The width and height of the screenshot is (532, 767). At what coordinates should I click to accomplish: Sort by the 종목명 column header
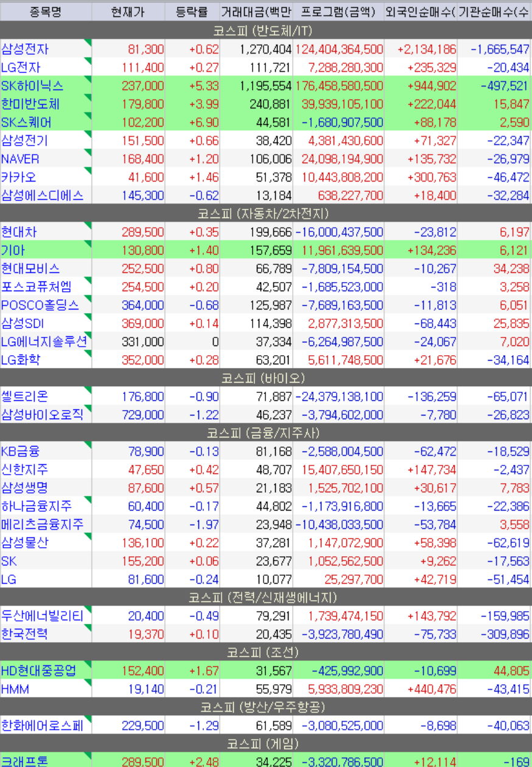pos(46,12)
